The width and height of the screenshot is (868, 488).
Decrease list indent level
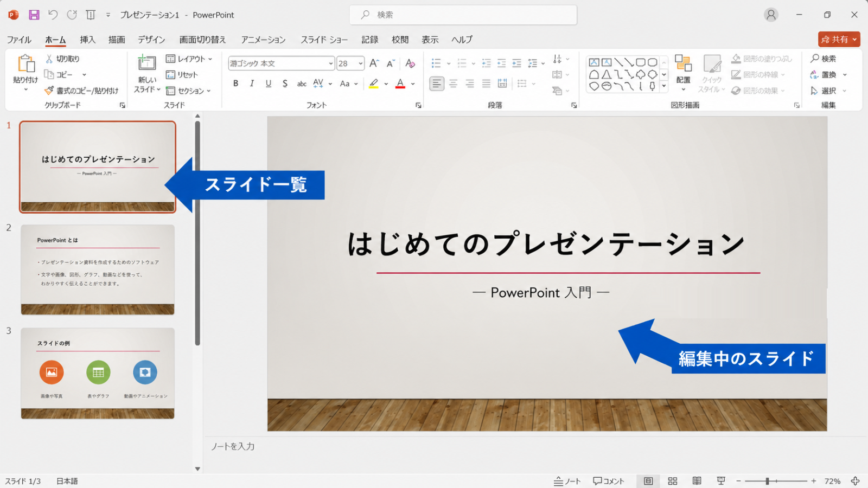click(x=486, y=63)
